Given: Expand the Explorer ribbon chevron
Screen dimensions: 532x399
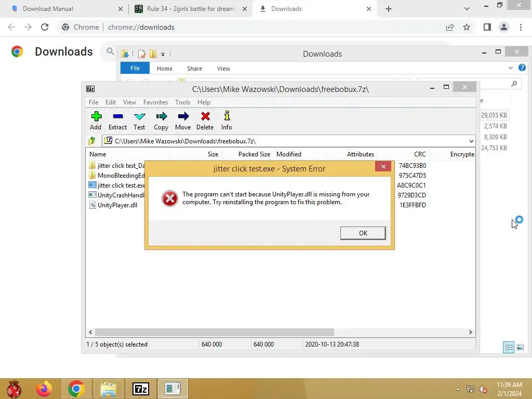Looking at the screenshot, I should tap(510, 68).
